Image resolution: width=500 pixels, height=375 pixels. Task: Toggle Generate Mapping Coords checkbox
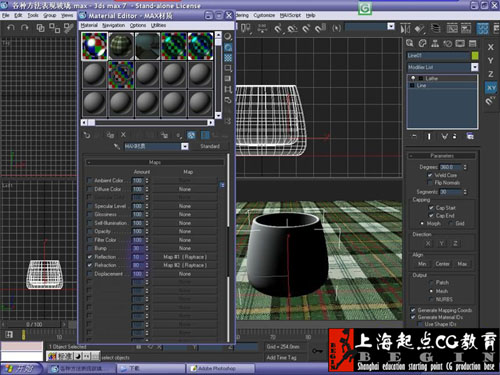pos(413,310)
